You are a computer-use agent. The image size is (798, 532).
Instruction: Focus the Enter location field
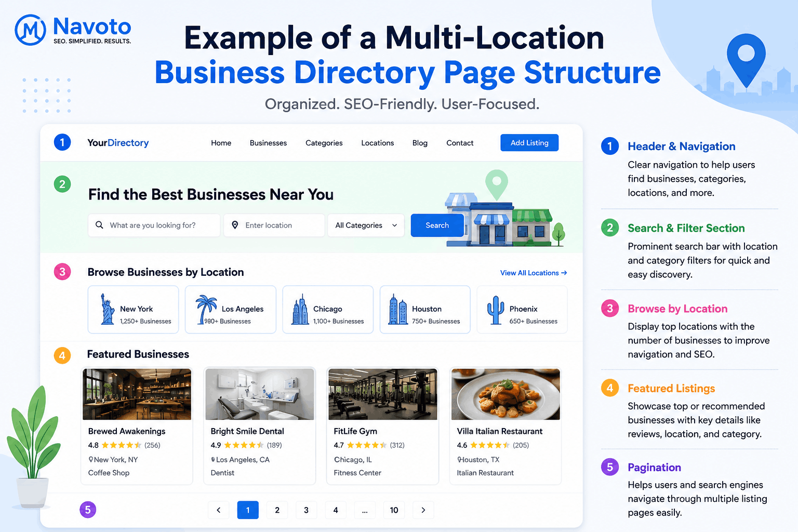[274, 225]
